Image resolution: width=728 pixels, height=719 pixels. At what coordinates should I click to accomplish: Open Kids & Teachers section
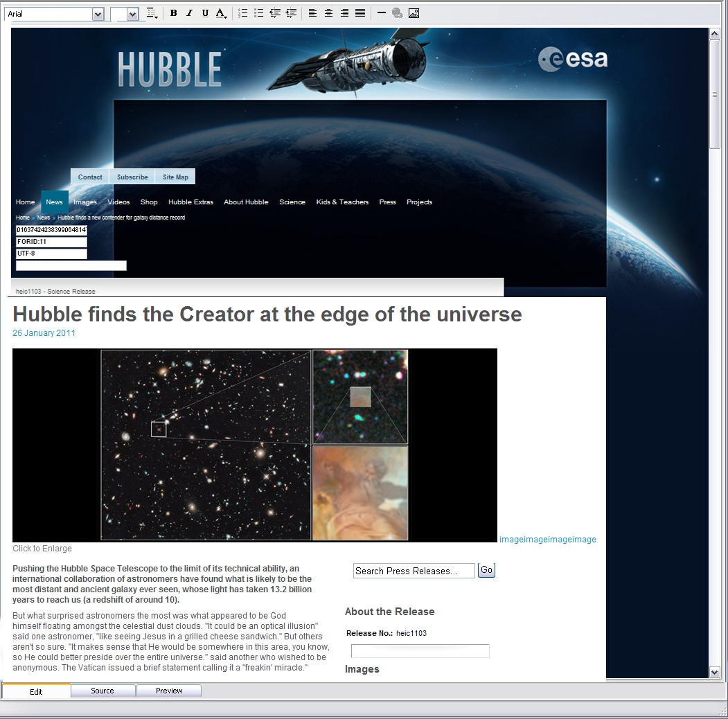click(343, 202)
